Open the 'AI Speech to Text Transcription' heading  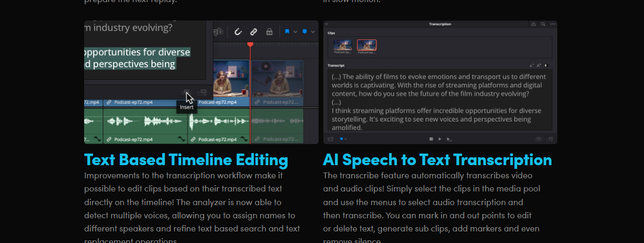437,159
